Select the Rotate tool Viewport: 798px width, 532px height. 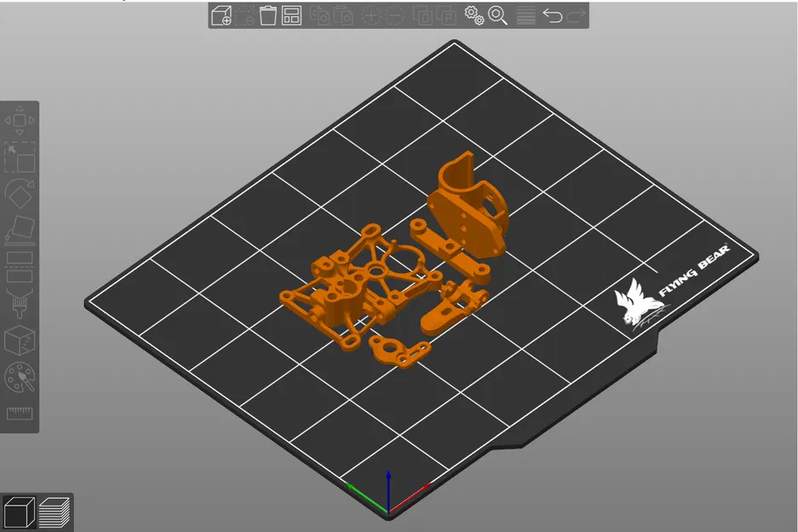(20, 193)
